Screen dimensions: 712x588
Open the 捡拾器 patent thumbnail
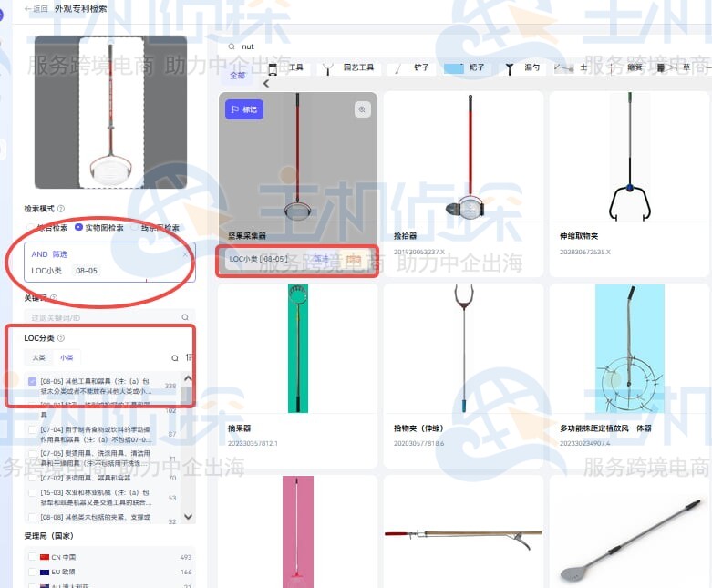pyautogui.click(x=464, y=157)
